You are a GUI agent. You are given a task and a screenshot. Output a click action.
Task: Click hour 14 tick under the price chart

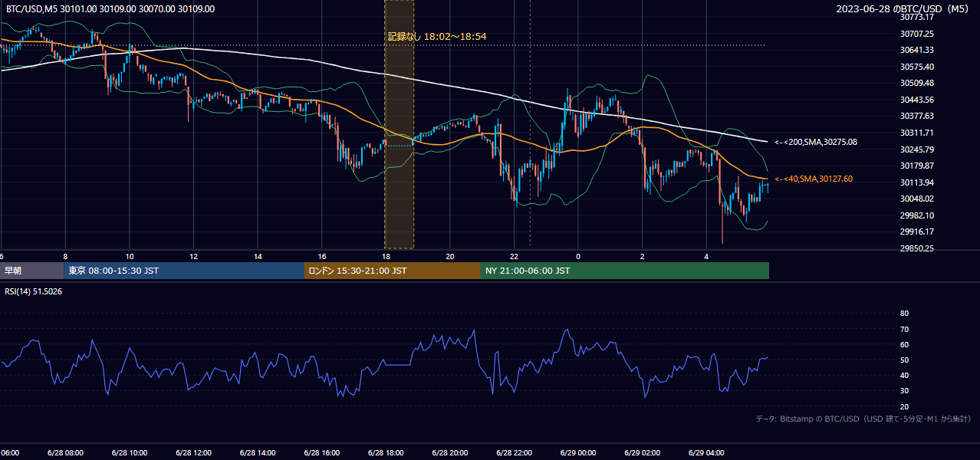[258, 257]
